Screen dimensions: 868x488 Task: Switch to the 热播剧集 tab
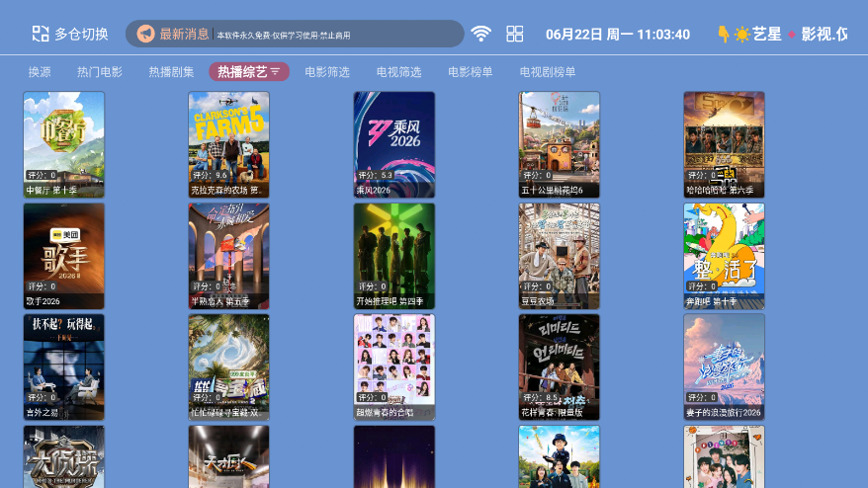(x=171, y=72)
